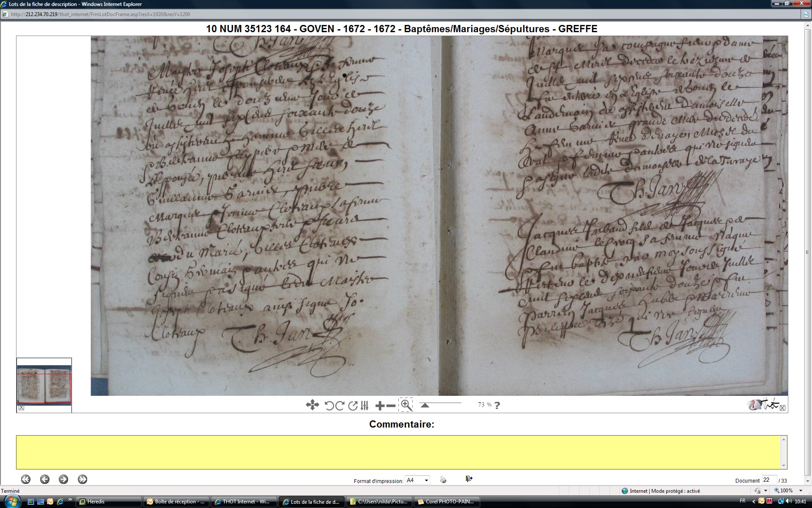Image resolution: width=812 pixels, height=508 pixels.
Task: Click zoom slider triangle handle
Action: click(425, 406)
